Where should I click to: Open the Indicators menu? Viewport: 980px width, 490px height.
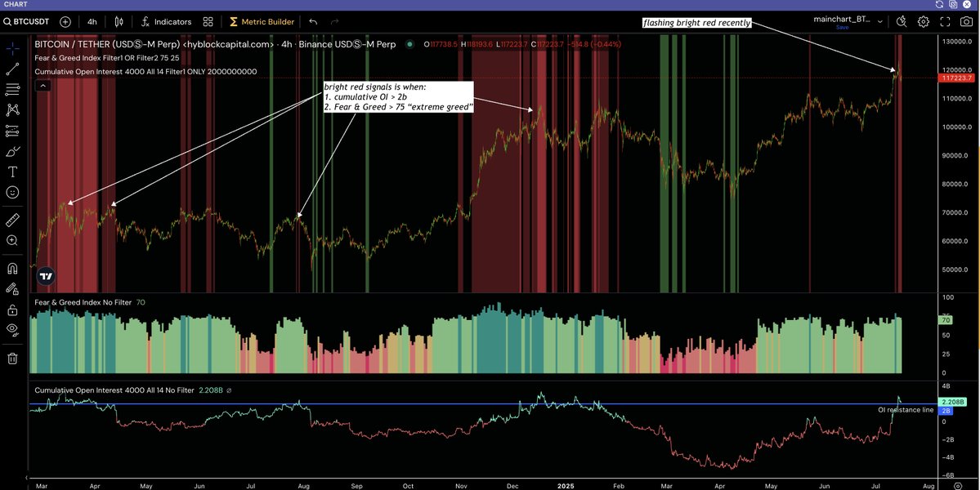[166, 21]
